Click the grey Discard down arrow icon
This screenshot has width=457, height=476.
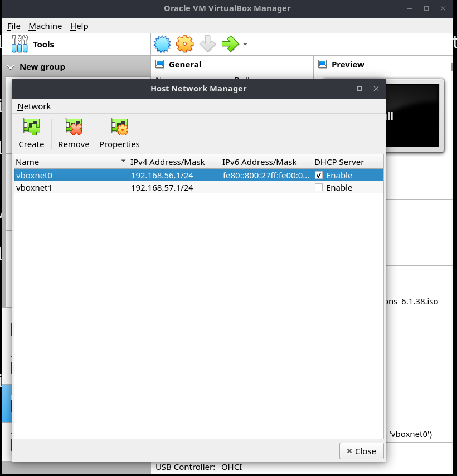click(207, 44)
